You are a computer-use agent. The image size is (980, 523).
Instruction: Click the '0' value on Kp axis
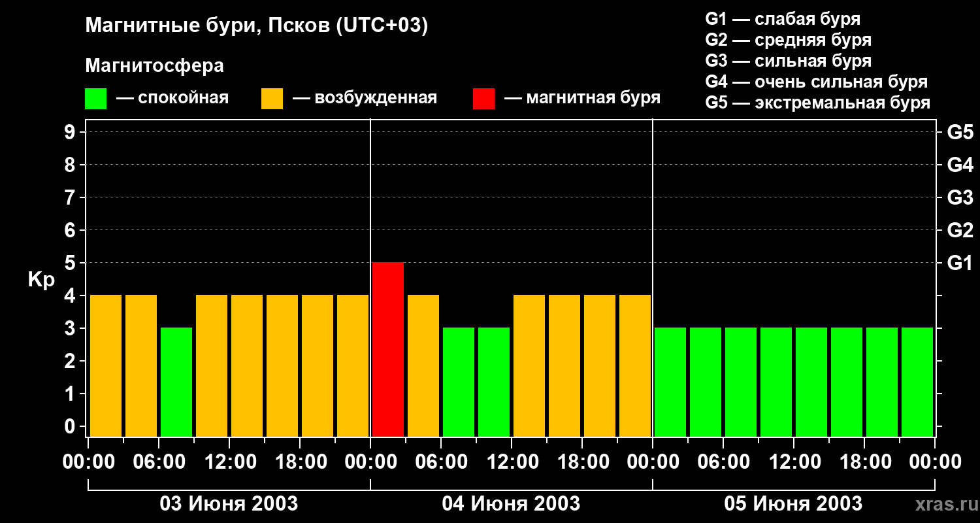coord(71,426)
